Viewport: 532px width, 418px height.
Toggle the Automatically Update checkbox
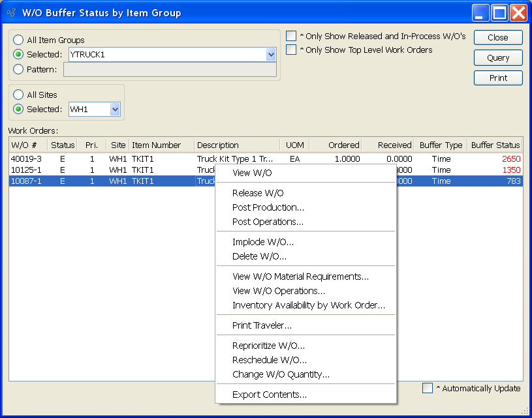[428, 389]
